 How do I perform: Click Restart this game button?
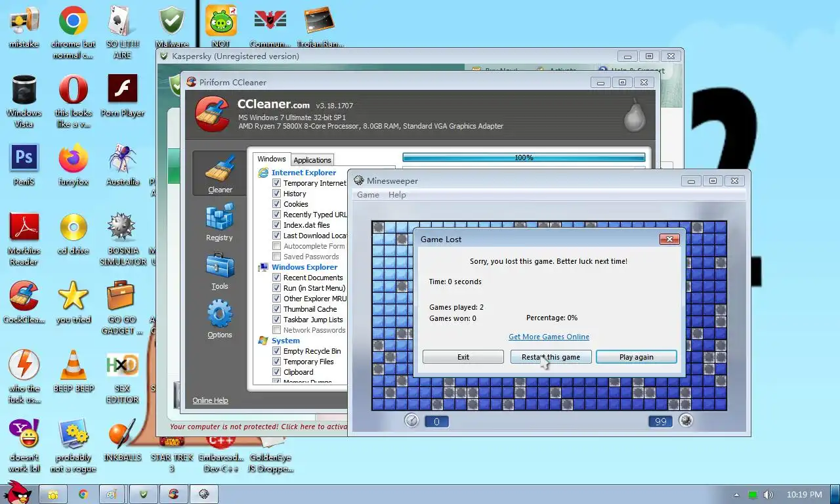click(x=551, y=357)
